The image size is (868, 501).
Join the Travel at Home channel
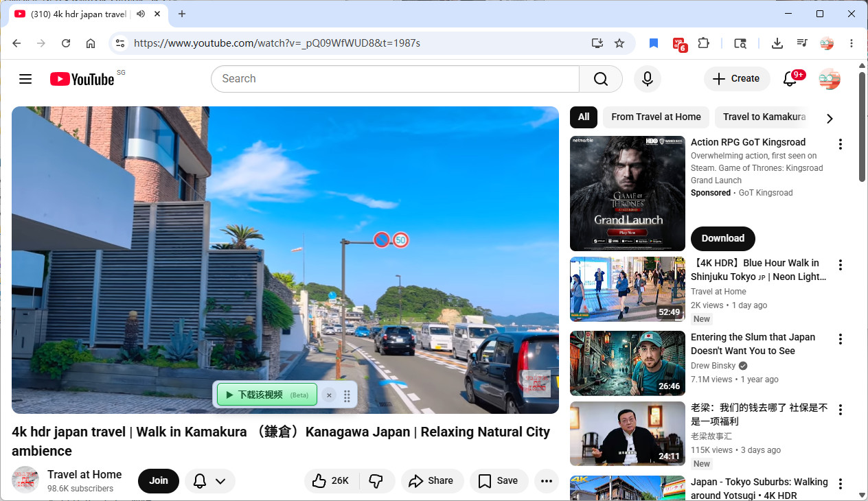(x=159, y=481)
